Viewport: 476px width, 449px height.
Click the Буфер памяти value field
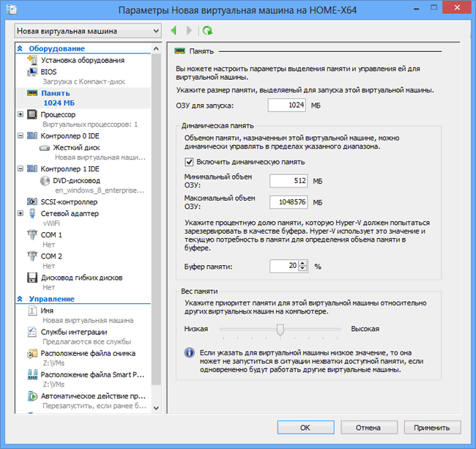(284, 266)
